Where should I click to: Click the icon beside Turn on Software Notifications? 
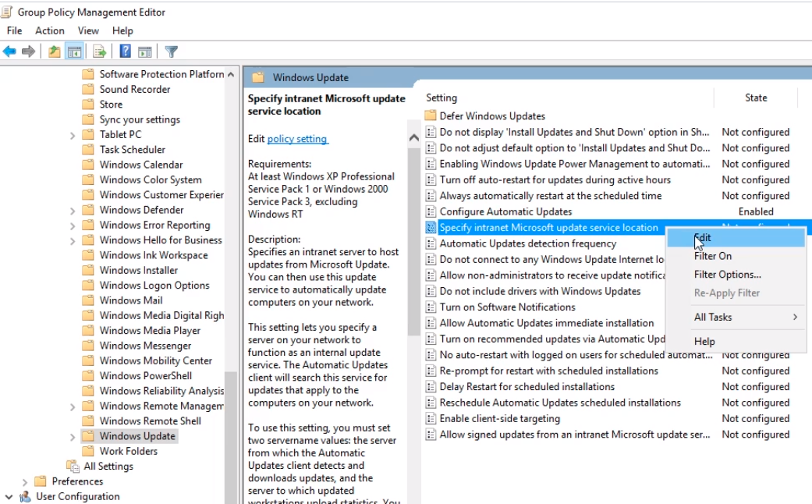(x=431, y=307)
